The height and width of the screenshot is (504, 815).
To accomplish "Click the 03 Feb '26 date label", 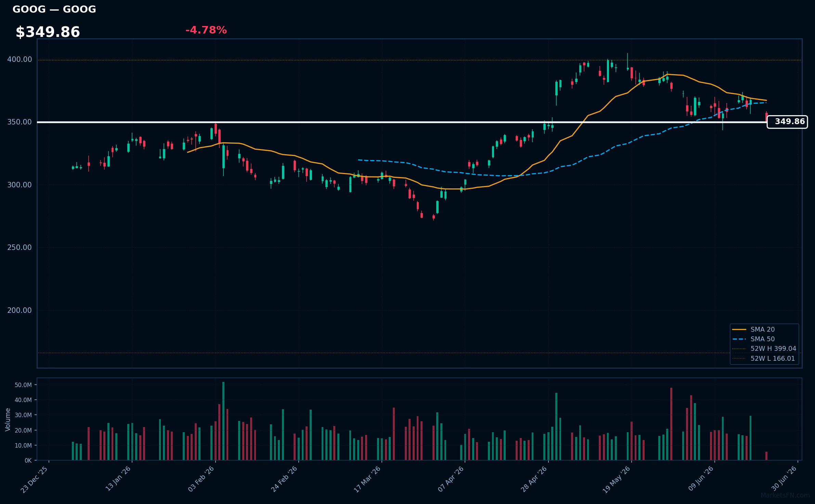I will point(201,479).
